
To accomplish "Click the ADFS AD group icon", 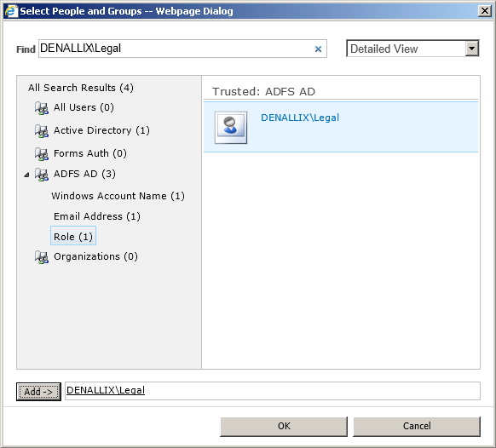I will [42, 175].
